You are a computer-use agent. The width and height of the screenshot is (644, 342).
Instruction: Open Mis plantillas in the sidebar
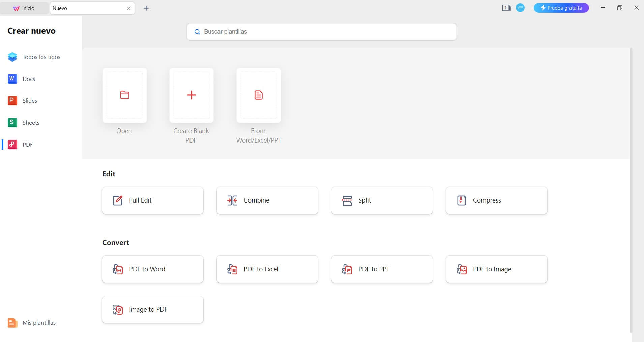coord(39,323)
